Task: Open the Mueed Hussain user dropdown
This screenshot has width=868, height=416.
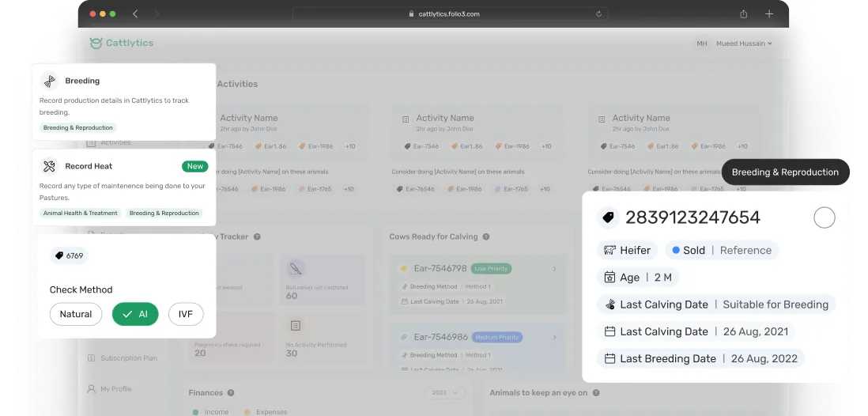Action: 743,43
